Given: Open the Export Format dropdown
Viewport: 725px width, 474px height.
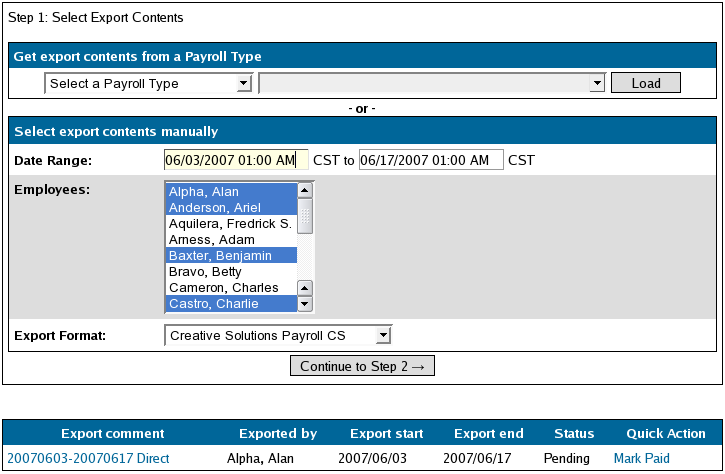Looking at the screenshot, I should pos(278,336).
